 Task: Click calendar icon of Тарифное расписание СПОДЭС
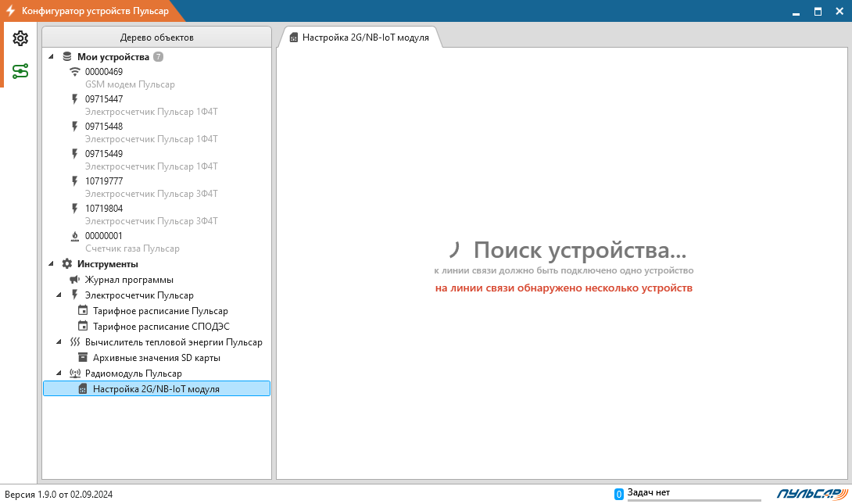tap(83, 327)
